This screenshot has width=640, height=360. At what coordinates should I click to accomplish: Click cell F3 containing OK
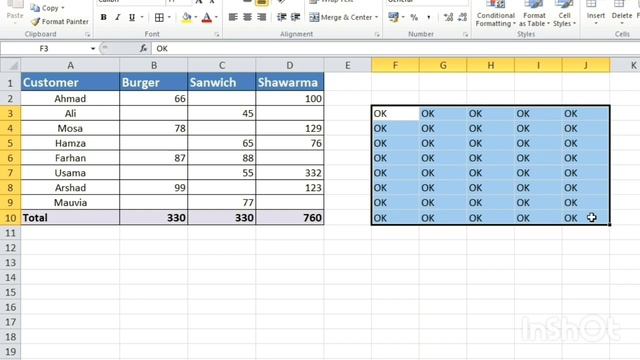[x=395, y=113]
